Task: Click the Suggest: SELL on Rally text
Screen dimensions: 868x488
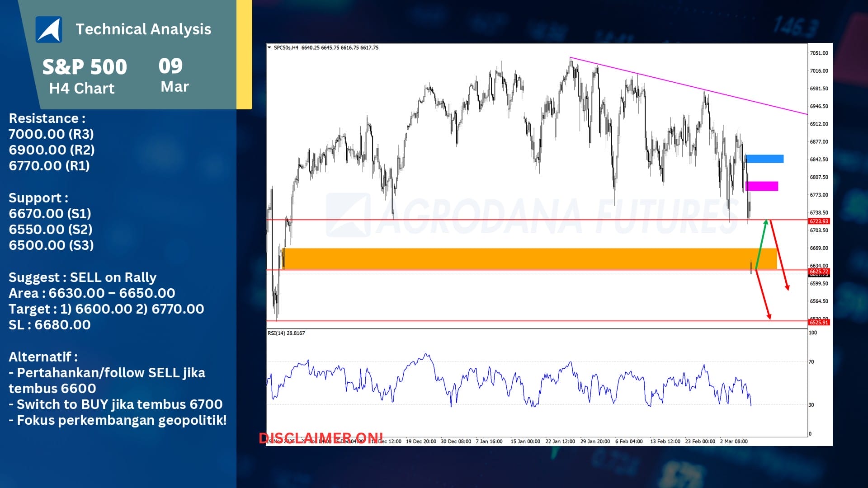Action: pyautogui.click(x=83, y=277)
